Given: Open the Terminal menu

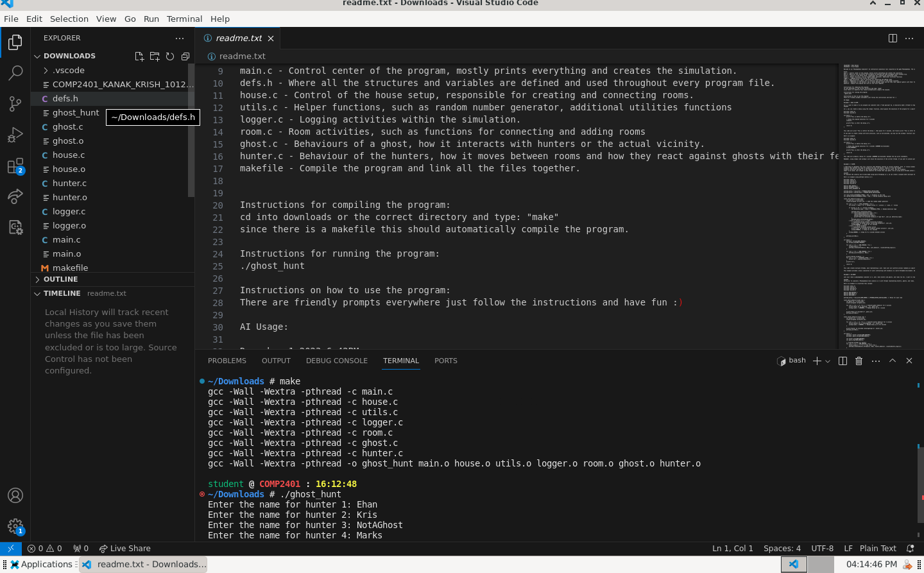Looking at the screenshot, I should tap(184, 19).
